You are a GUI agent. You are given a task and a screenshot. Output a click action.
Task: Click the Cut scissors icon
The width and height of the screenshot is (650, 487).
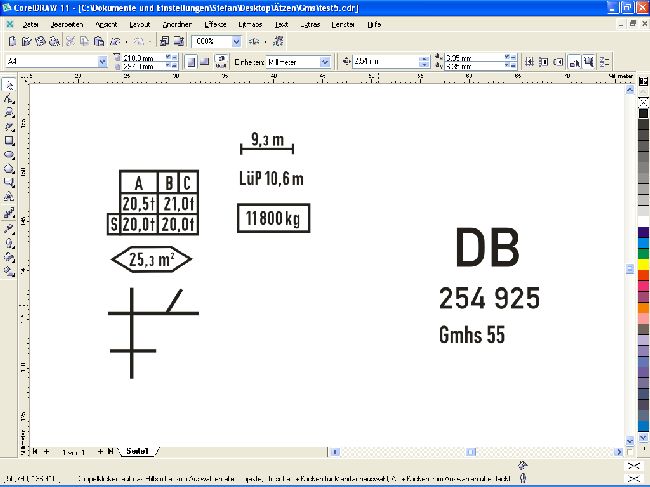[71, 42]
